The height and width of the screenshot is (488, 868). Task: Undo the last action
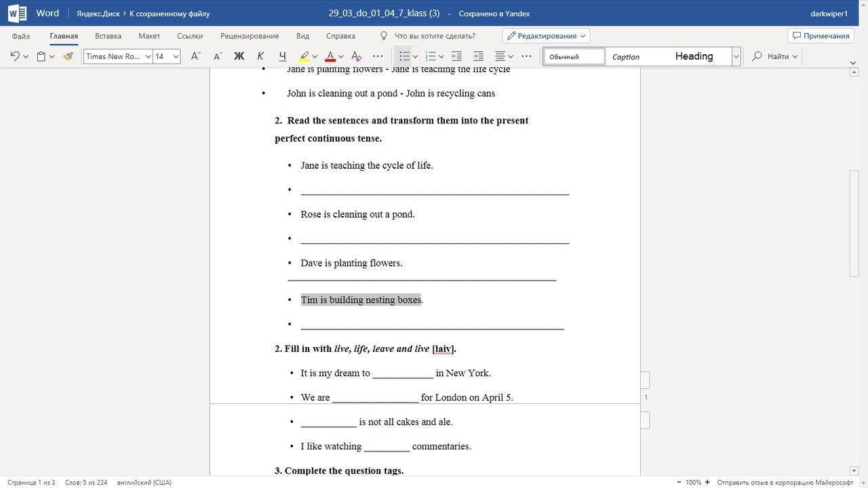tap(14, 56)
